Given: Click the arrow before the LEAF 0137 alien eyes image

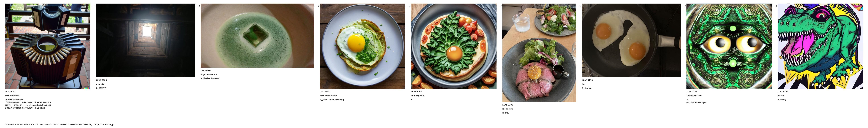Looking at the screenshot, I should point(684,6).
